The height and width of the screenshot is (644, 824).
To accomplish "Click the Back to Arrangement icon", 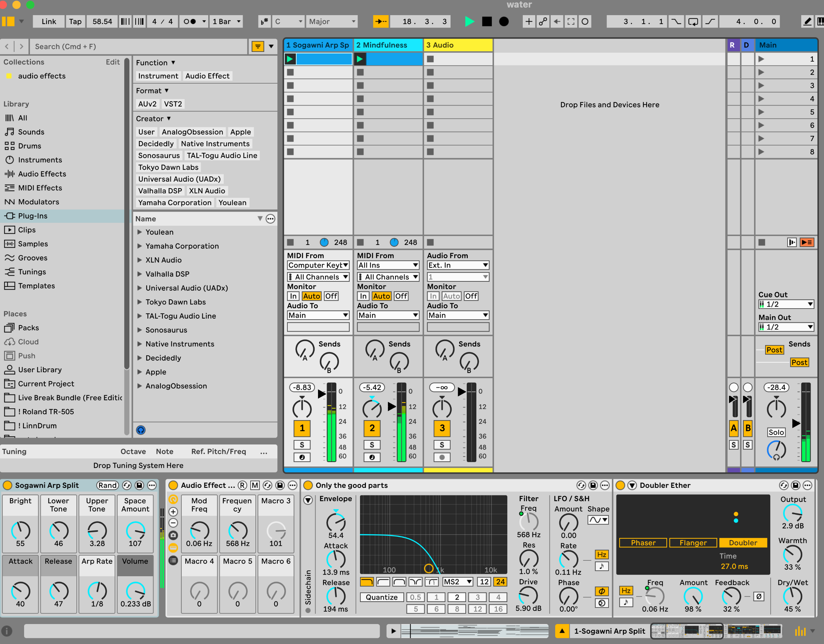I will [x=807, y=242].
